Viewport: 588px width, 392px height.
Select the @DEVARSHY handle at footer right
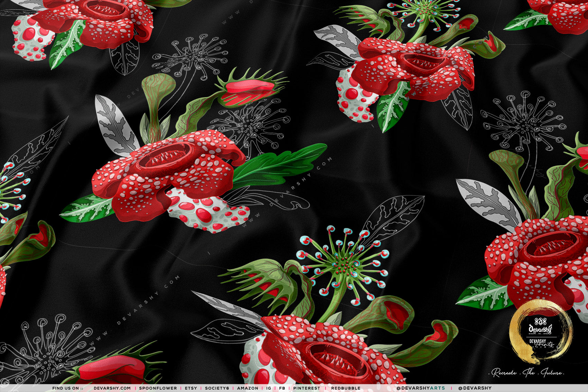coord(475,388)
